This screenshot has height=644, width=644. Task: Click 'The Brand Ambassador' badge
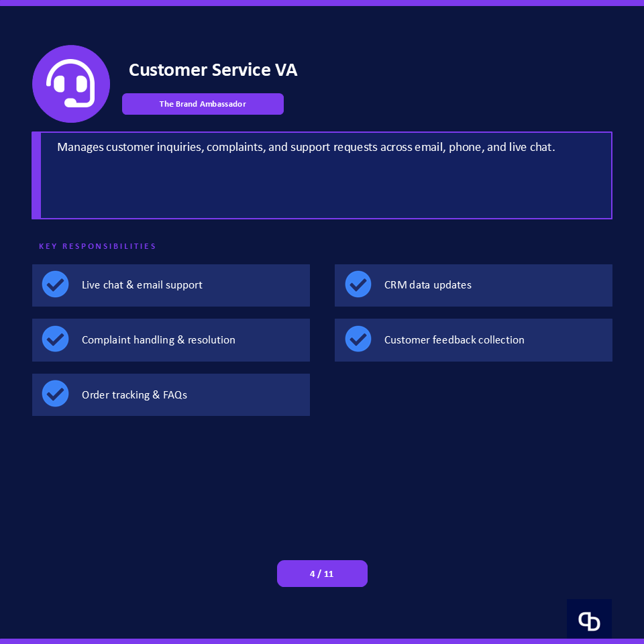point(203,104)
